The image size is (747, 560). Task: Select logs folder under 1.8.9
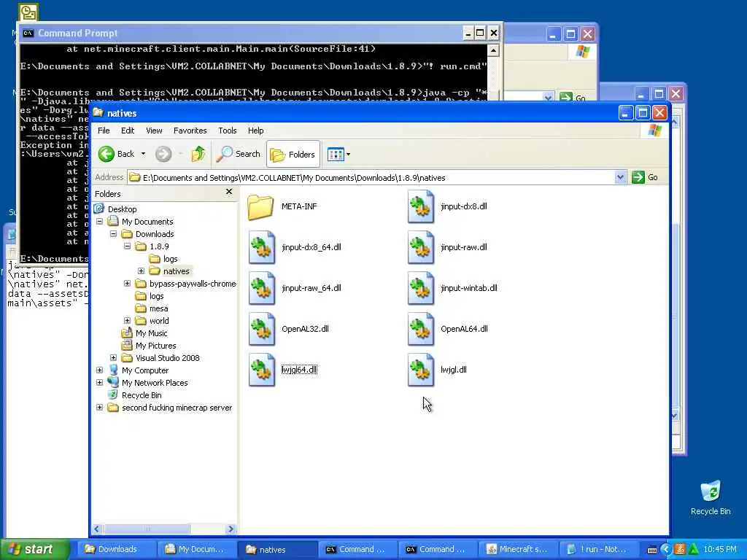(x=170, y=259)
